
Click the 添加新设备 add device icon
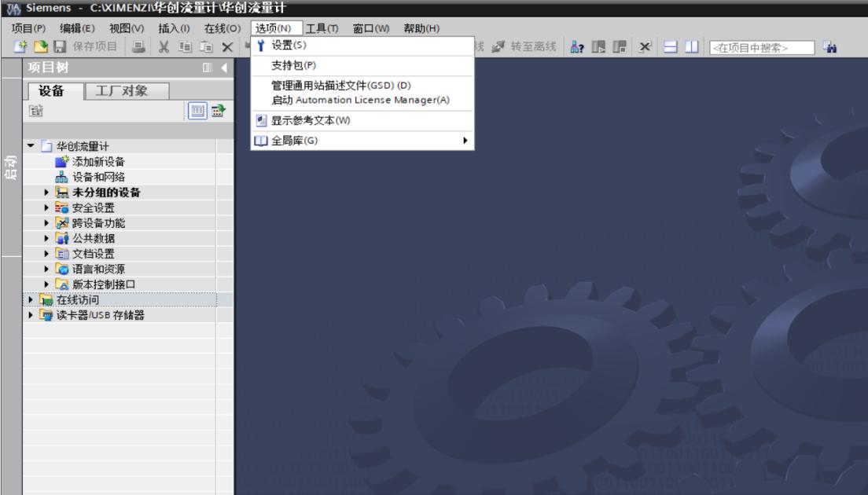coord(62,162)
